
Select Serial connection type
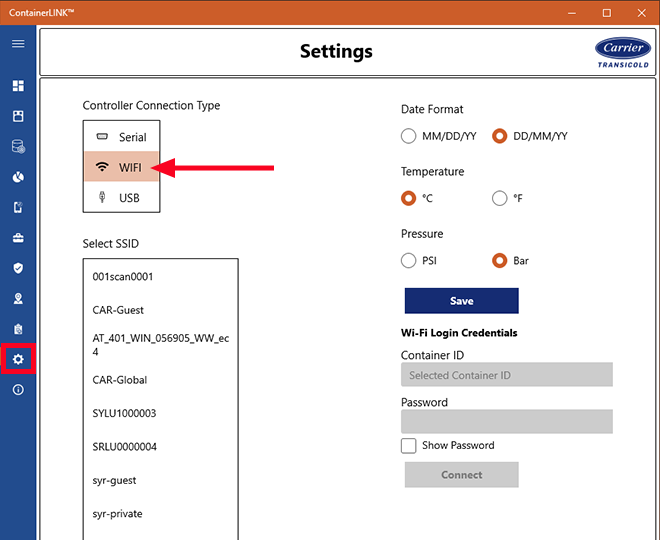(x=121, y=137)
